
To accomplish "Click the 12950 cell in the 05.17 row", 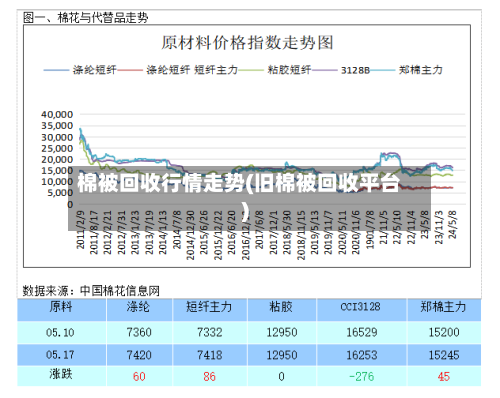I will [282, 355].
